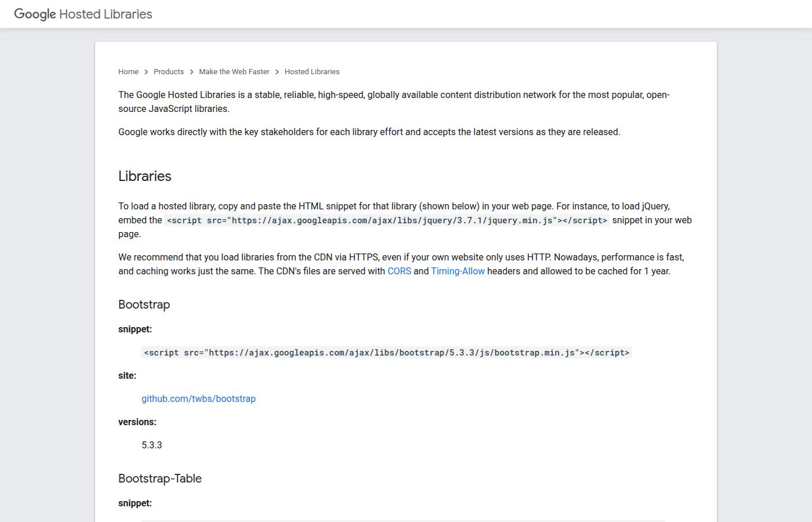Click the Google Hosted Libraries logo
Screen dimensions: 812x522
click(83, 14)
